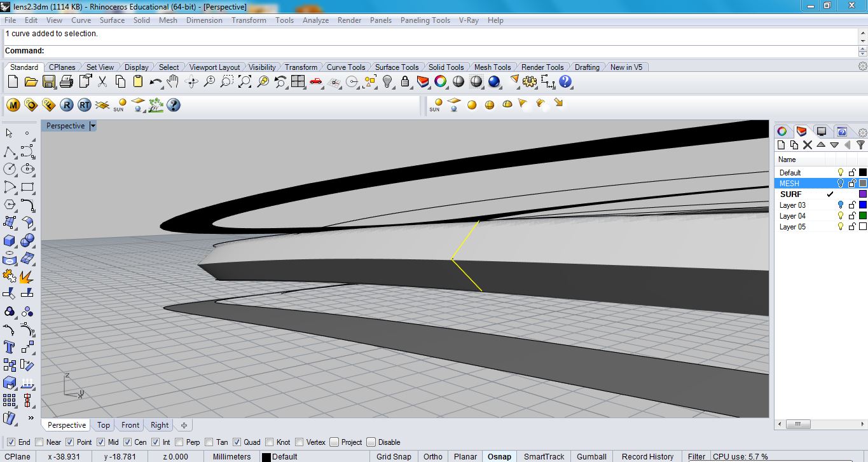Viewport: 868px width, 462px height.
Task: Delete layer with the X icon
Action: click(x=808, y=145)
